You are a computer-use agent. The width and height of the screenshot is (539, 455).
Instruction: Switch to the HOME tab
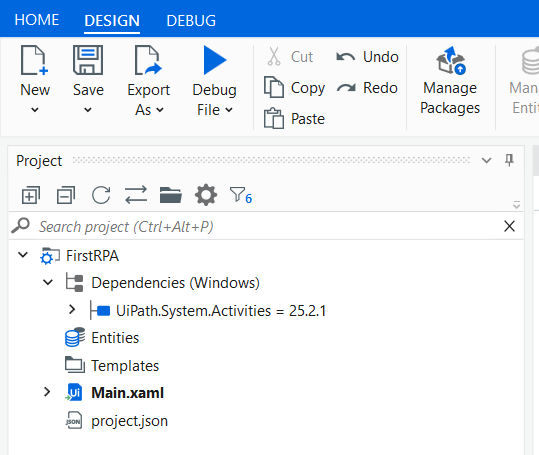click(x=37, y=20)
